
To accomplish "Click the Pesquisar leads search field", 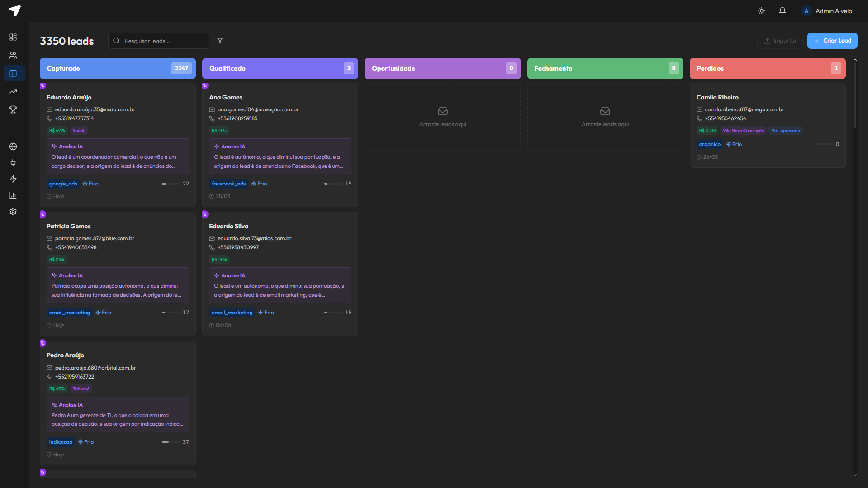I will (159, 41).
